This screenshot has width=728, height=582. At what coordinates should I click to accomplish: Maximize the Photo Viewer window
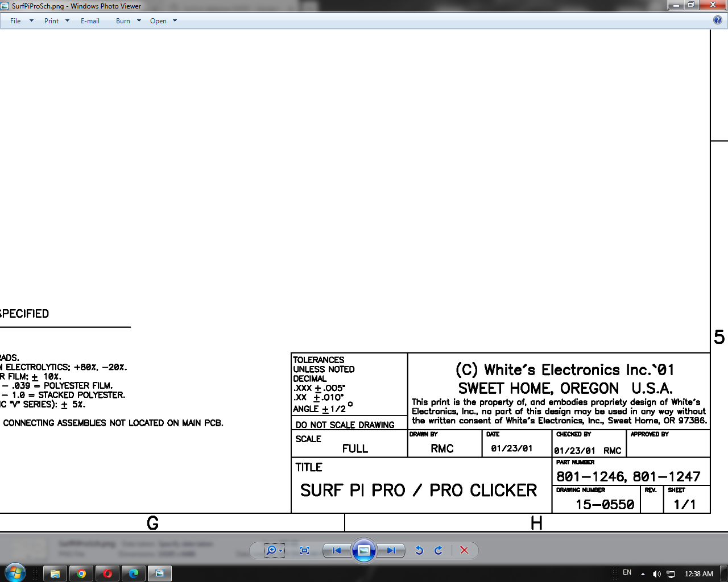[690, 5]
